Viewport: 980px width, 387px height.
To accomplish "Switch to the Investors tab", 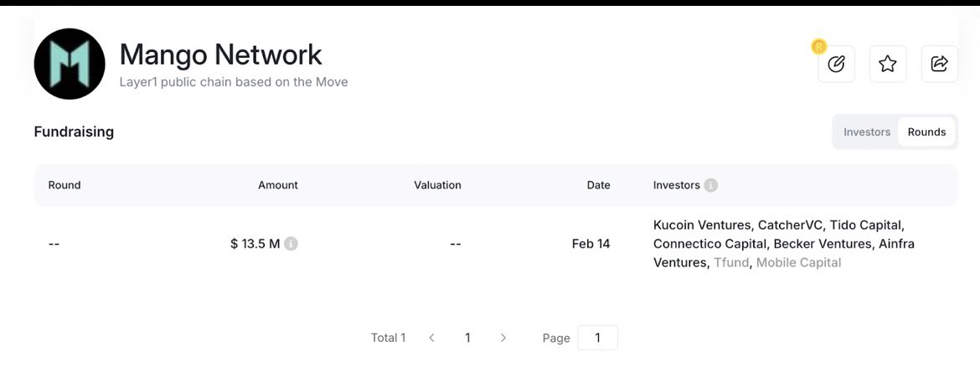I will tap(866, 132).
